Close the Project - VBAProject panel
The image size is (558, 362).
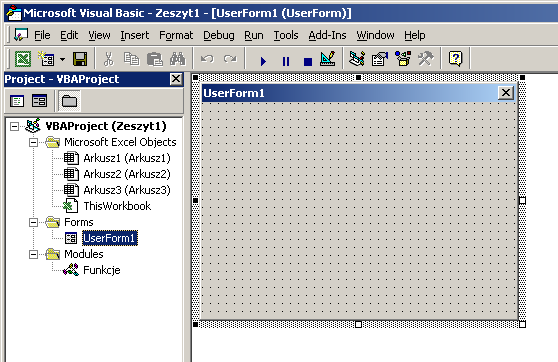click(x=176, y=79)
